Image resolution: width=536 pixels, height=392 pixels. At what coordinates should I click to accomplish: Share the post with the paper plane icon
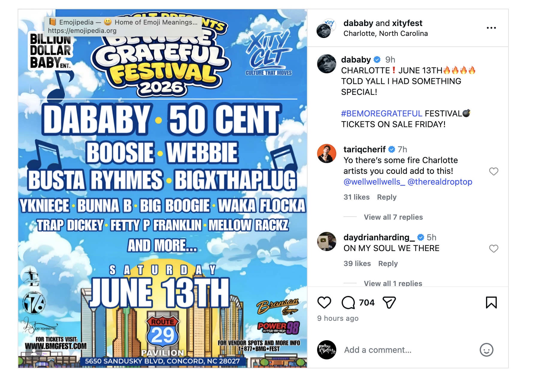[x=389, y=303]
